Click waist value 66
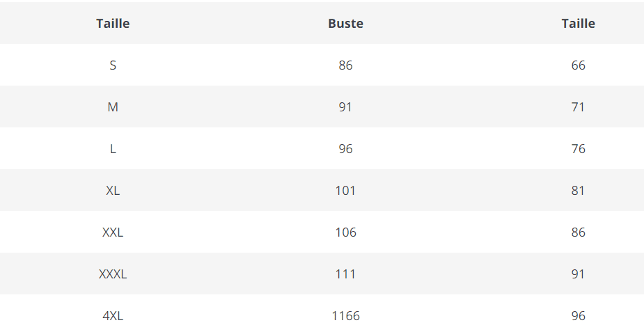 tap(578, 65)
